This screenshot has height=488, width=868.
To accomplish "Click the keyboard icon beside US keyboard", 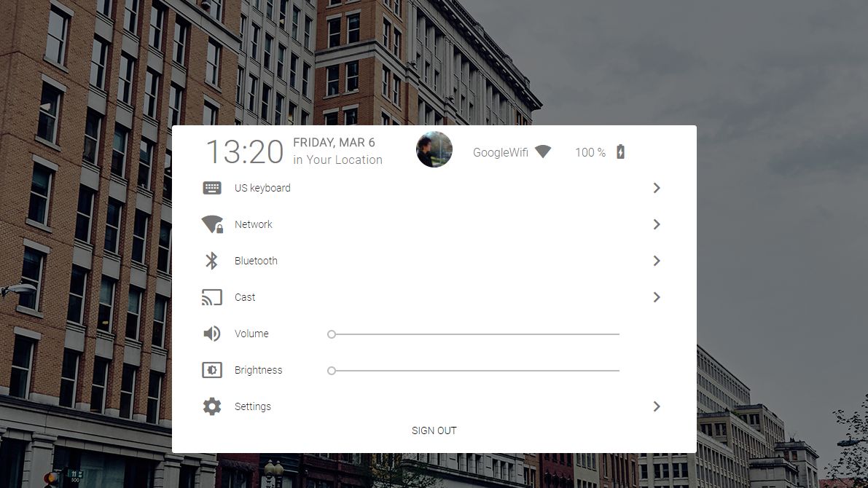I will (x=211, y=188).
